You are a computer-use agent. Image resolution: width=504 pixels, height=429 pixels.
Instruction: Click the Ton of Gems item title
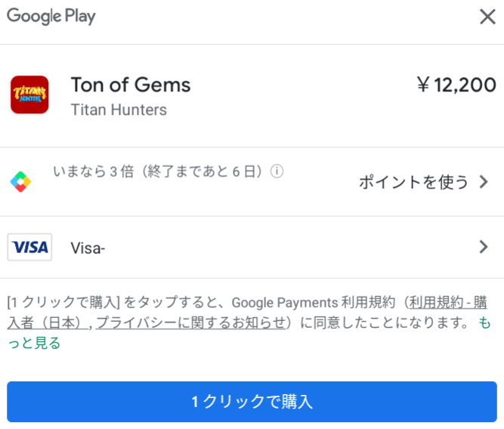click(130, 85)
